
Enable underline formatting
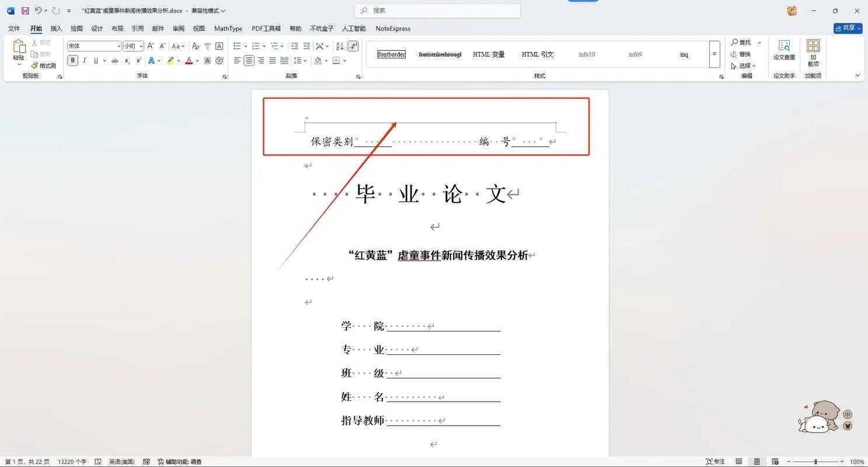[95, 60]
